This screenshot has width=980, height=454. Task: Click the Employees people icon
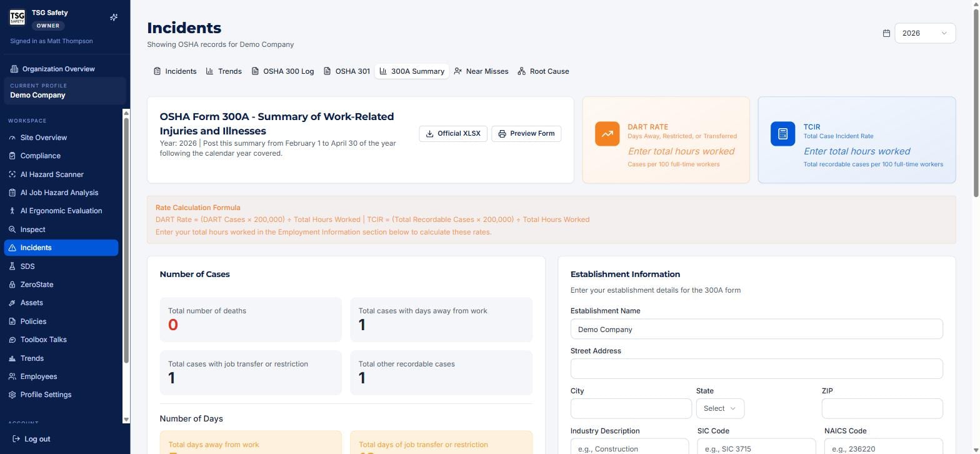[x=12, y=376]
